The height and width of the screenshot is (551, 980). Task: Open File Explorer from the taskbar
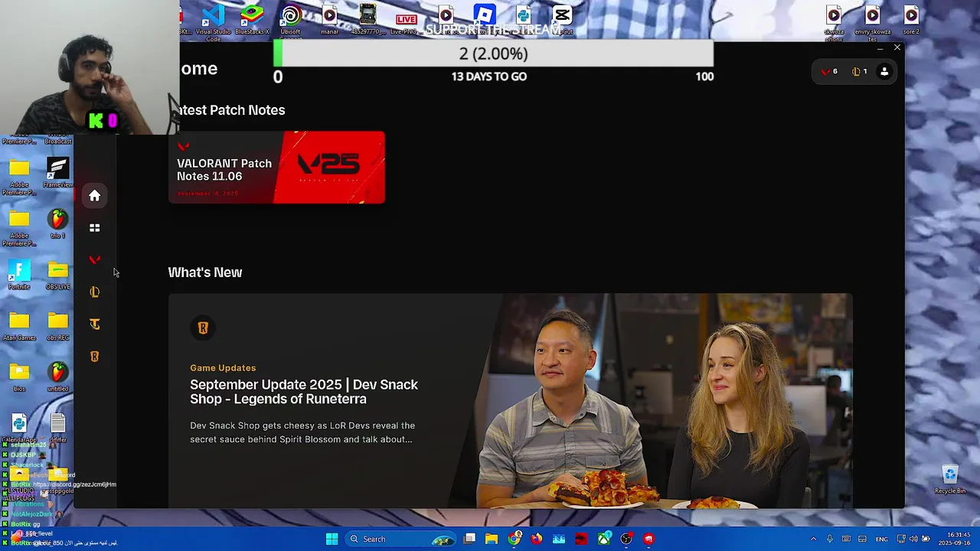coord(492,539)
